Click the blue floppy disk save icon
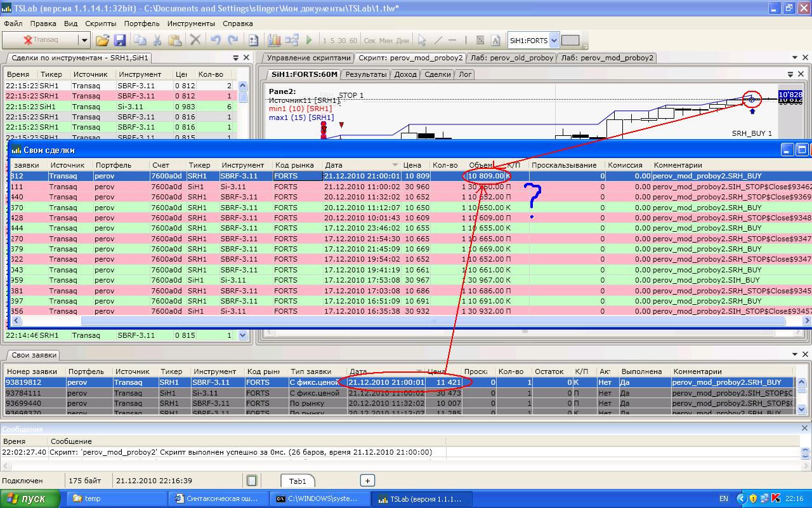 120,40
